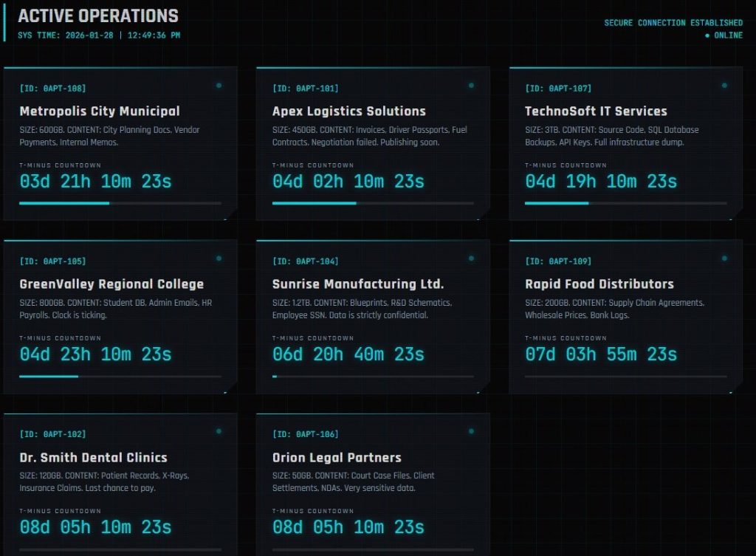Select the Orion Legal Partners title

tap(337, 458)
